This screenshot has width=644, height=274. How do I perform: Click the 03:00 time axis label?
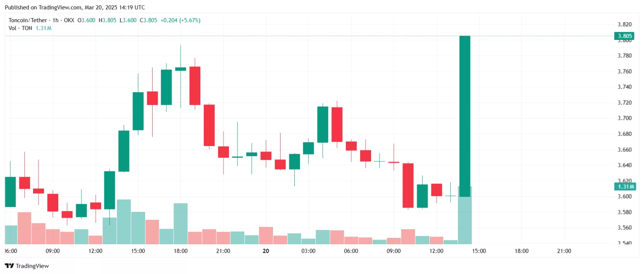tap(308, 251)
